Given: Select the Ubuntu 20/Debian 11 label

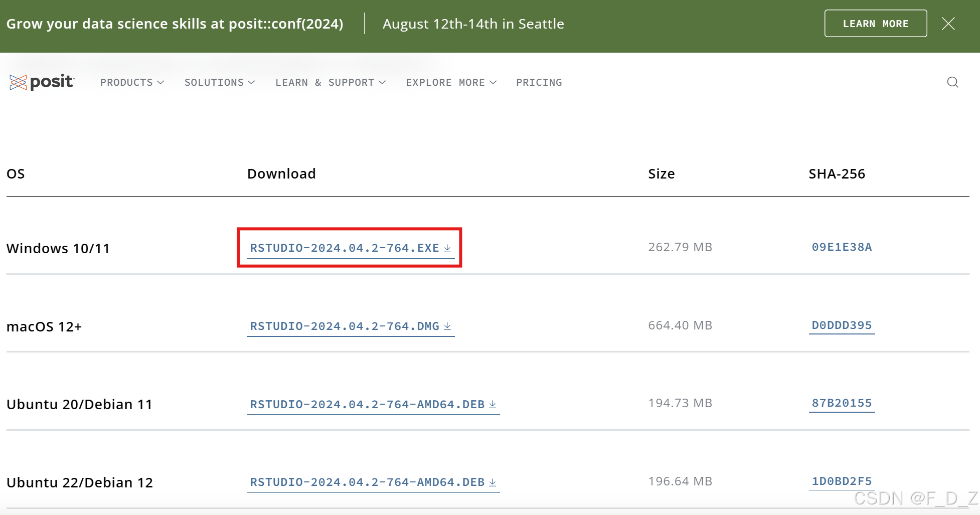Looking at the screenshot, I should [79, 404].
